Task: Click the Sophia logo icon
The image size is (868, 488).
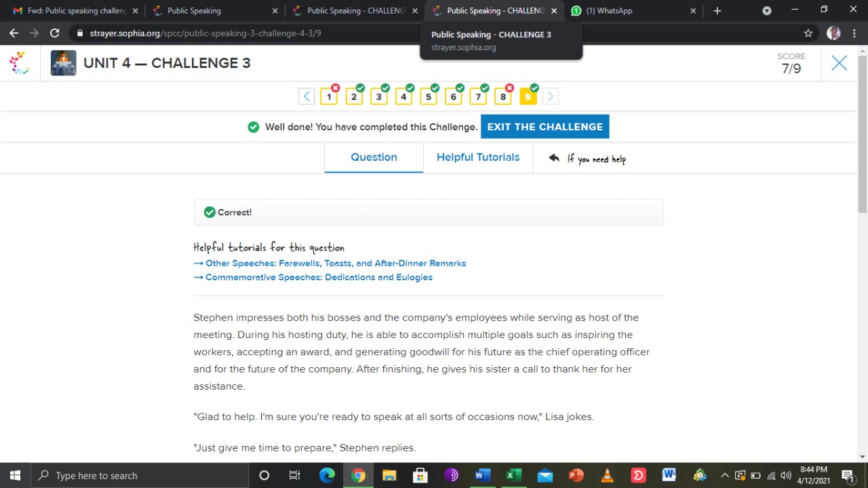Action: (x=20, y=63)
